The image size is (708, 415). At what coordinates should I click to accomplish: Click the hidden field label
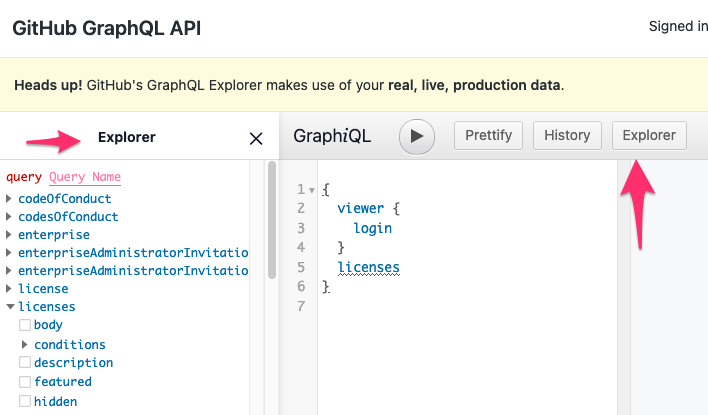pyautogui.click(x=55, y=401)
